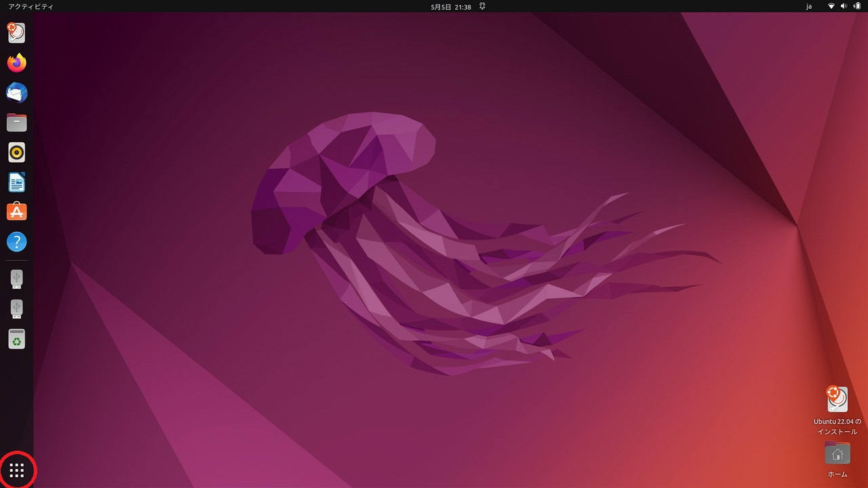The image size is (868, 488).
Task: Click the notification bell icon
Action: 482,6
